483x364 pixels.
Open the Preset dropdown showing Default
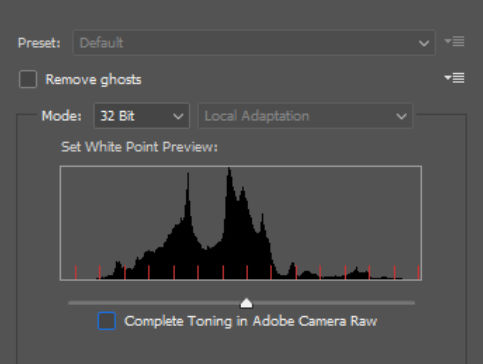point(254,43)
